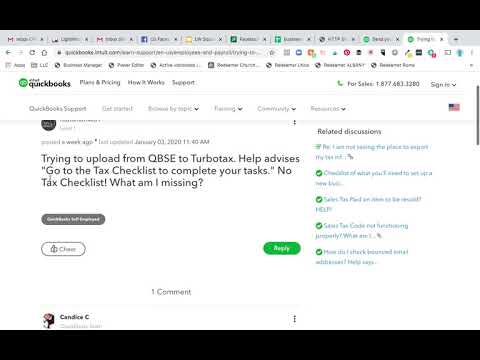Click Candice C's avatar
The image size is (480, 360).
pyautogui.click(x=49, y=321)
